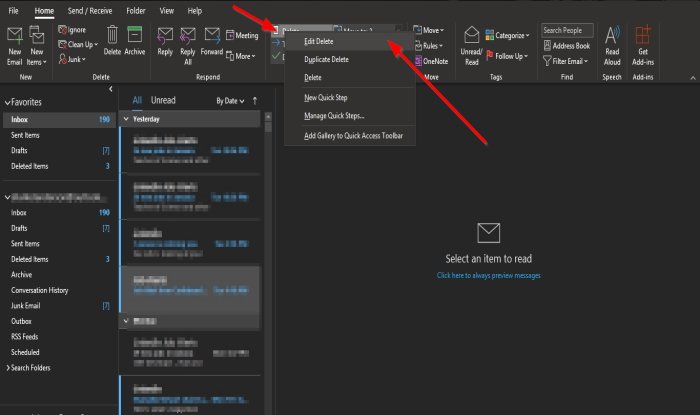Click the Search People input box
The width and height of the screenshot is (700, 415).
[x=567, y=31]
